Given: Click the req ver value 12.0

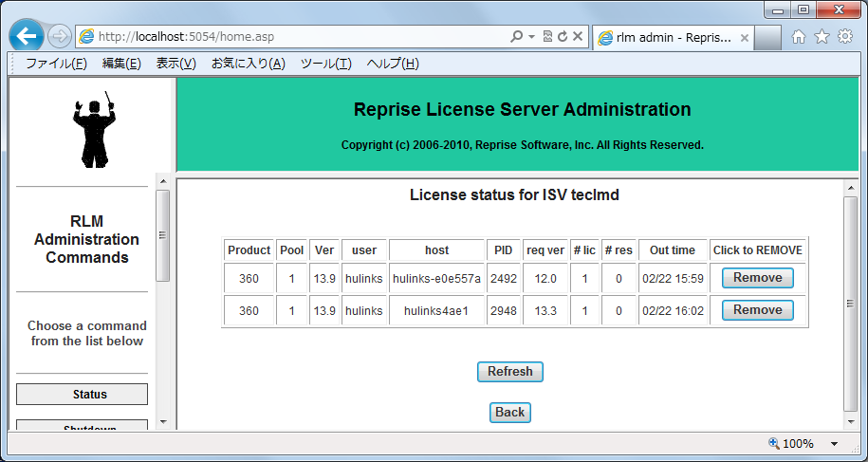Looking at the screenshot, I should point(545,279).
